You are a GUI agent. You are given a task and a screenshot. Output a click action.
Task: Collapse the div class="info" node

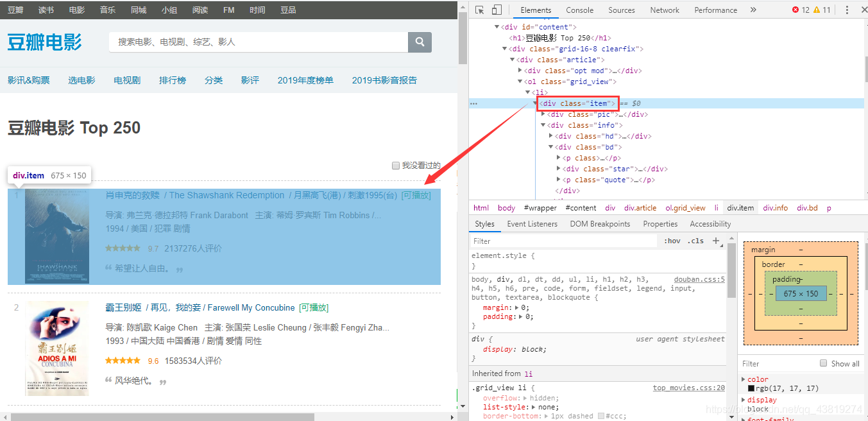543,125
